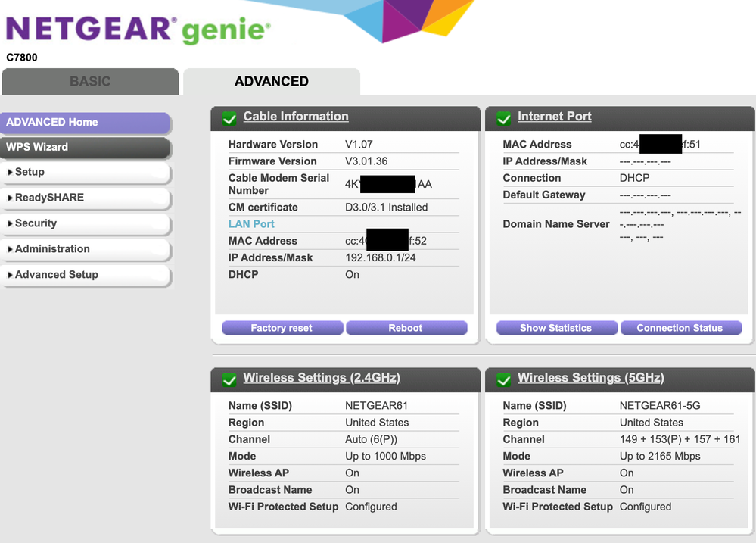Expand the Advanced Setup menu arrow
This screenshot has width=756, height=543.
(x=10, y=275)
